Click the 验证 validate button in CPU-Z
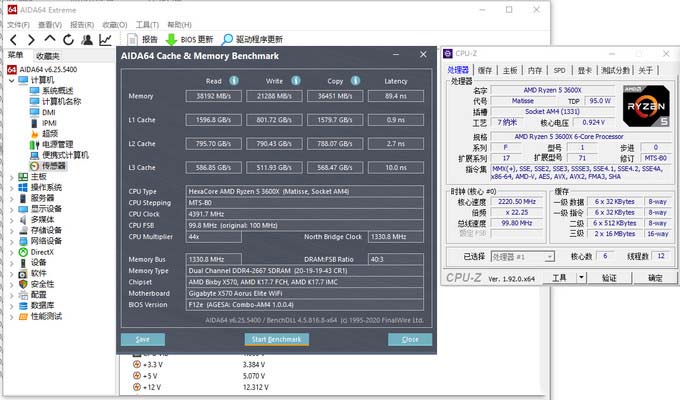The width and height of the screenshot is (680, 400). (609, 278)
